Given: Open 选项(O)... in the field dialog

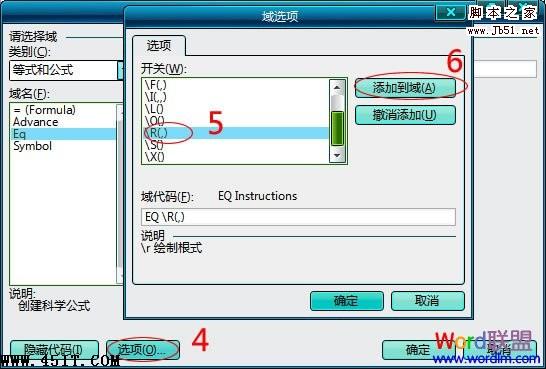Looking at the screenshot, I should pyautogui.click(x=143, y=350).
